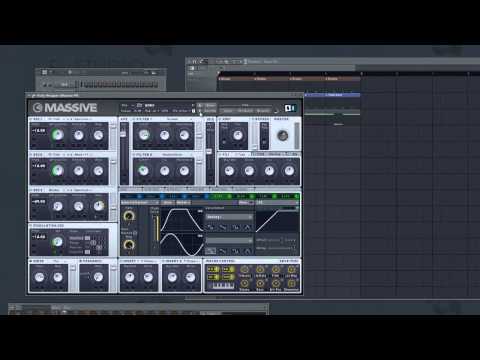The height and width of the screenshot is (360, 480).
Task: Click the FX1 Dry/Wet knob
Action: click(x=229, y=171)
